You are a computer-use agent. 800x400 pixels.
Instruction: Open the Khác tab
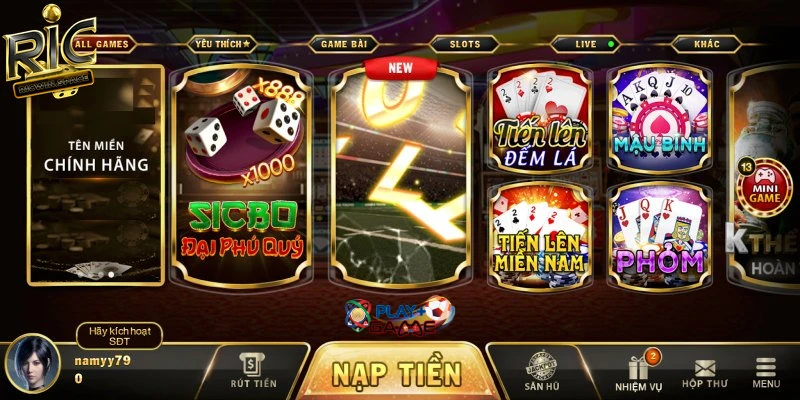point(707,44)
